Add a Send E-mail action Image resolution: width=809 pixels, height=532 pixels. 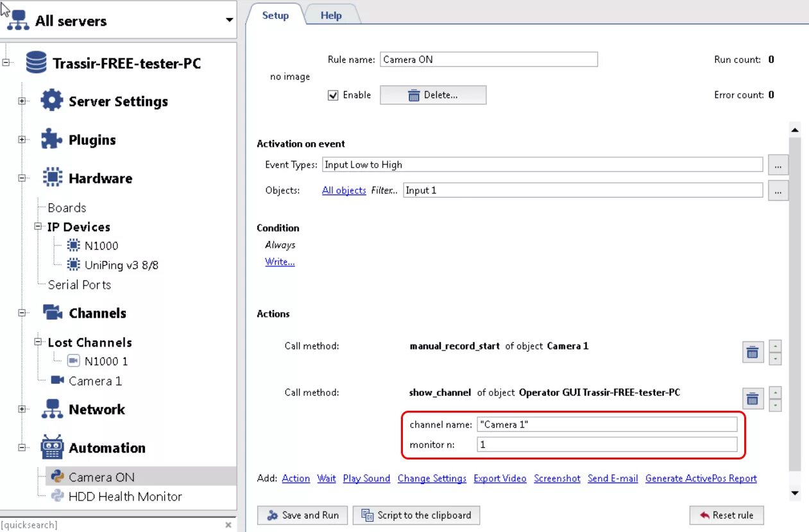click(613, 478)
